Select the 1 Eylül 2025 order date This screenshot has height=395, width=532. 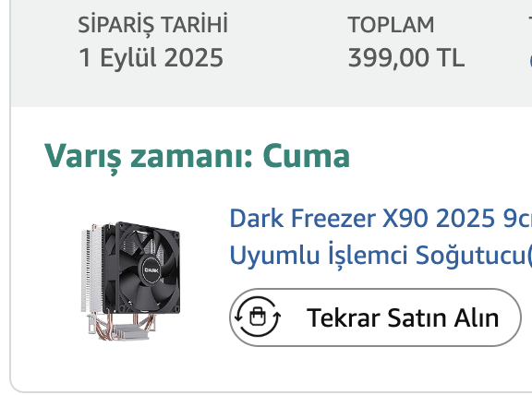pos(151,57)
